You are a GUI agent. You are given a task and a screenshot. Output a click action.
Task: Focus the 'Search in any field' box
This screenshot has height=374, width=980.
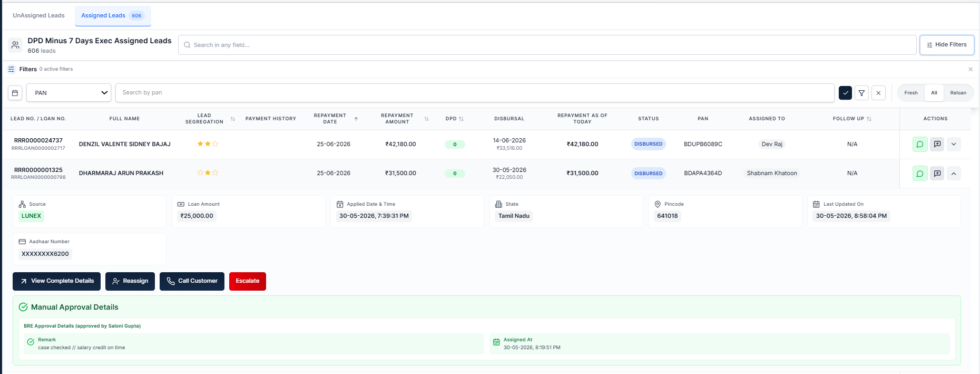click(547, 45)
